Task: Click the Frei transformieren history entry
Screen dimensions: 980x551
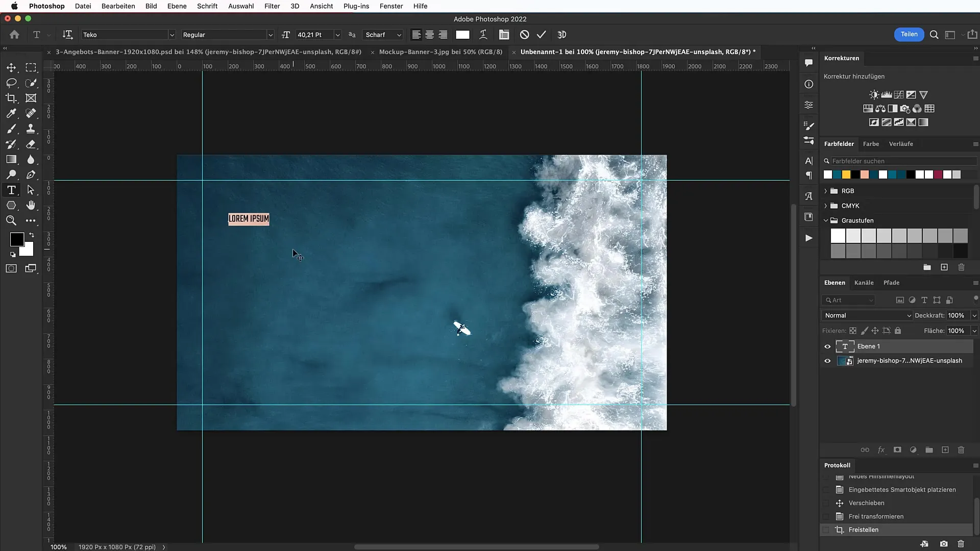Action: click(x=877, y=516)
